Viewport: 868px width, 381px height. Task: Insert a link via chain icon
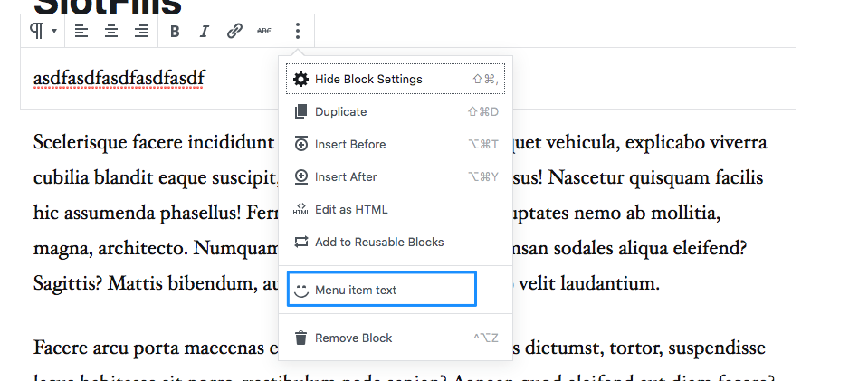234,31
